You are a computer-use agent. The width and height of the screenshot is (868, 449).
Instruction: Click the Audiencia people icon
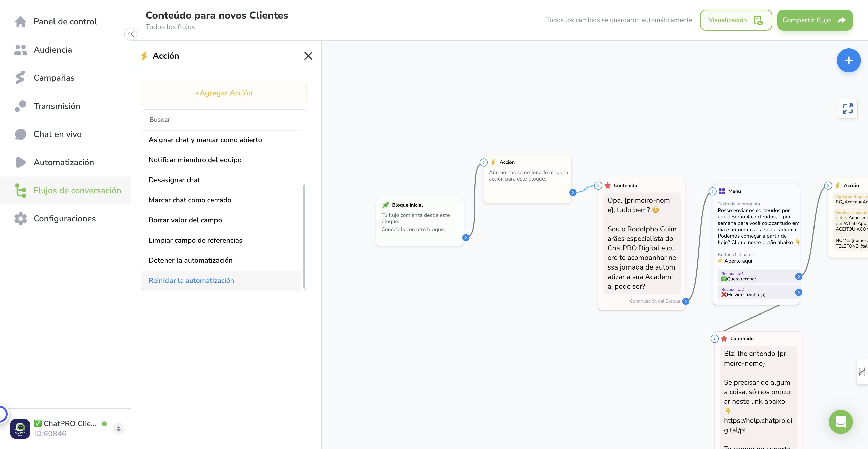click(21, 50)
